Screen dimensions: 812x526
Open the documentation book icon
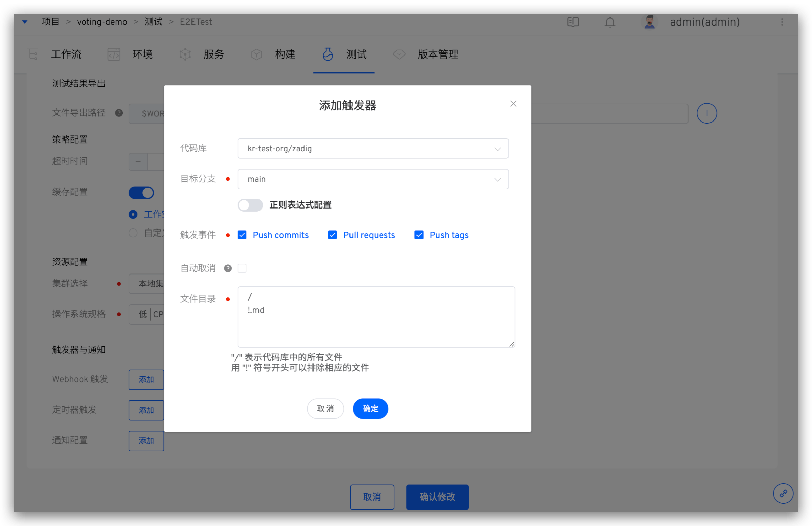click(572, 22)
